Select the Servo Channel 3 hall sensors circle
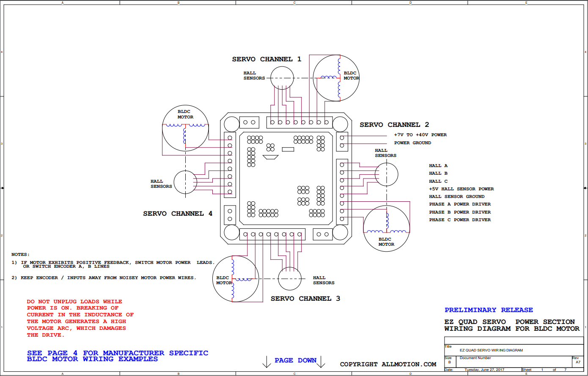 point(290,279)
